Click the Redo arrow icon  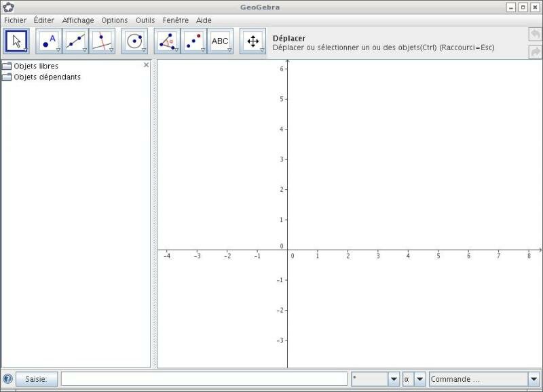click(536, 52)
